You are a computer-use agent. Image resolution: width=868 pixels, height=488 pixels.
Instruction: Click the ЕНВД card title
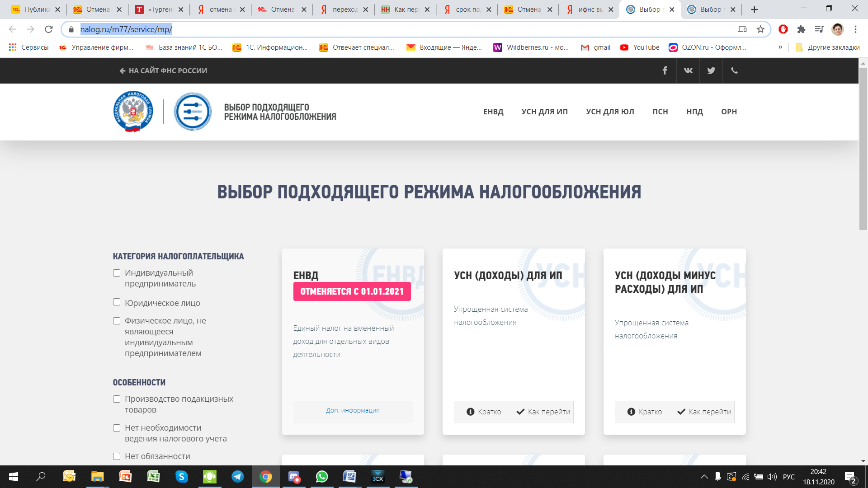[306, 275]
